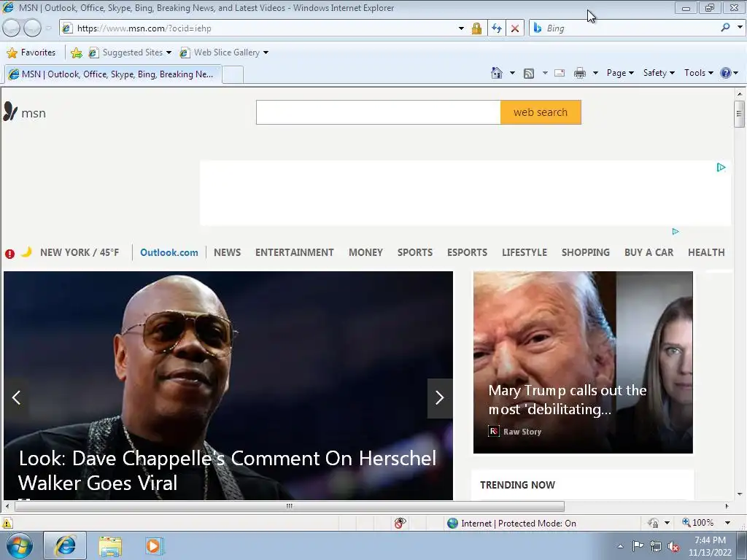Open the Page menu
The image size is (747, 560).
[620, 73]
